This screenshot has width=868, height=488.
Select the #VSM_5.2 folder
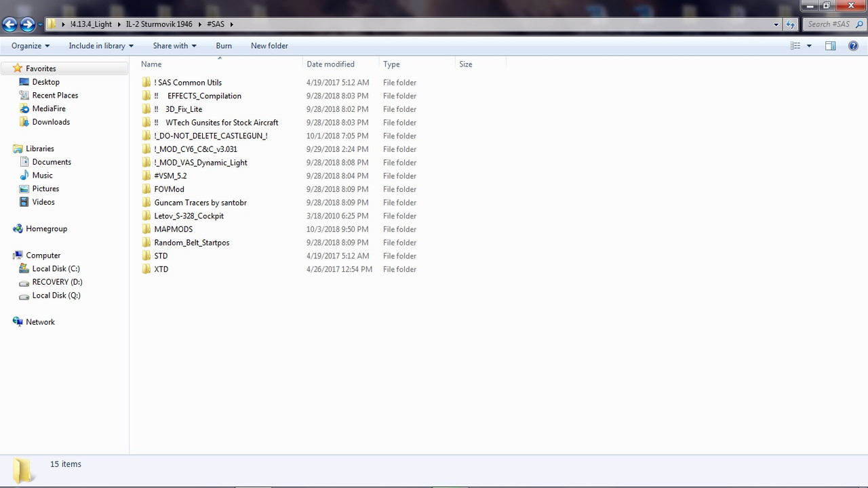(x=170, y=176)
